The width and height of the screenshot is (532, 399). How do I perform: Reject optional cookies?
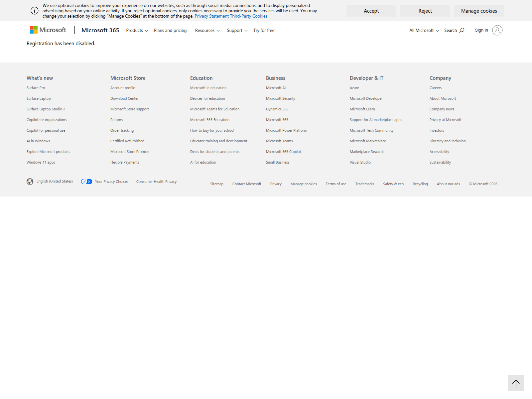(x=425, y=11)
